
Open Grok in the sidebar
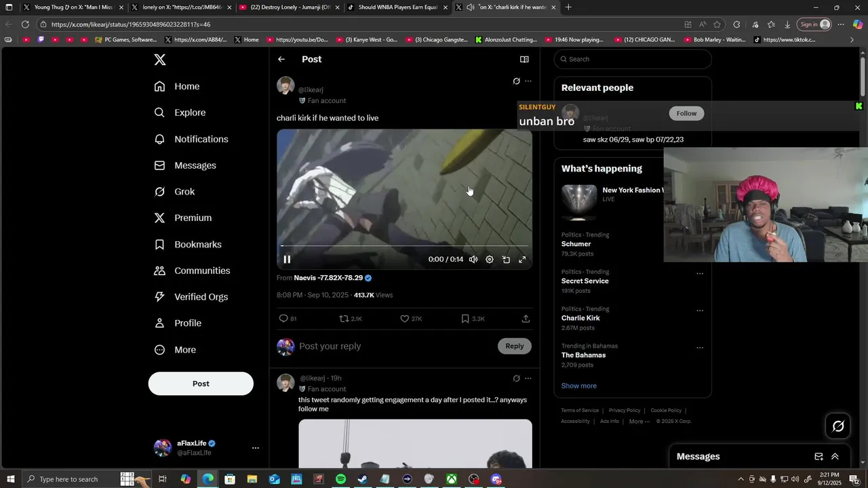pyautogui.click(x=174, y=192)
